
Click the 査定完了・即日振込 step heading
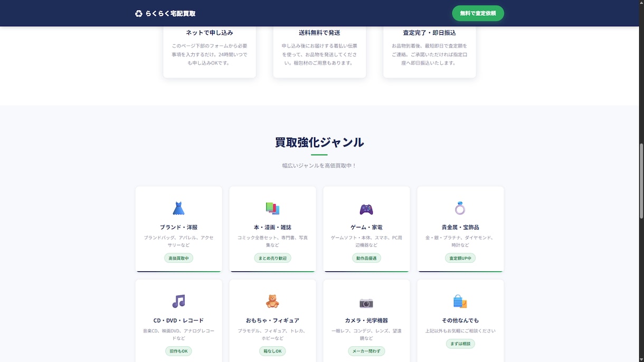click(x=429, y=33)
